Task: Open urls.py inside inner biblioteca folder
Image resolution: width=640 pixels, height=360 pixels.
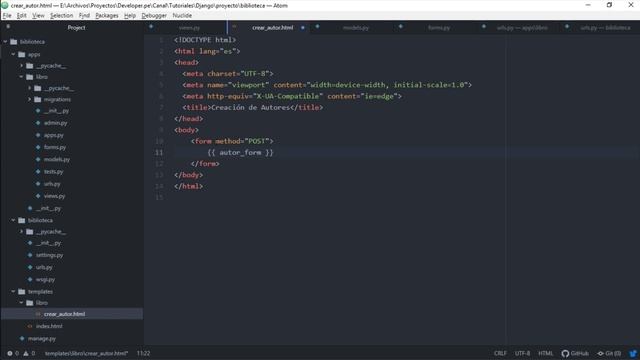Action: pyautogui.click(x=44, y=267)
